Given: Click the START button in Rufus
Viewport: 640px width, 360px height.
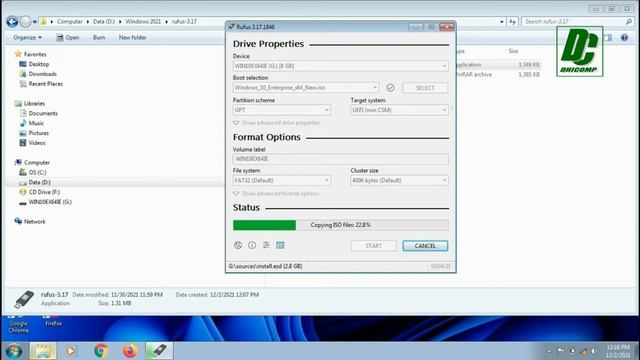Looking at the screenshot, I should point(373,246).
